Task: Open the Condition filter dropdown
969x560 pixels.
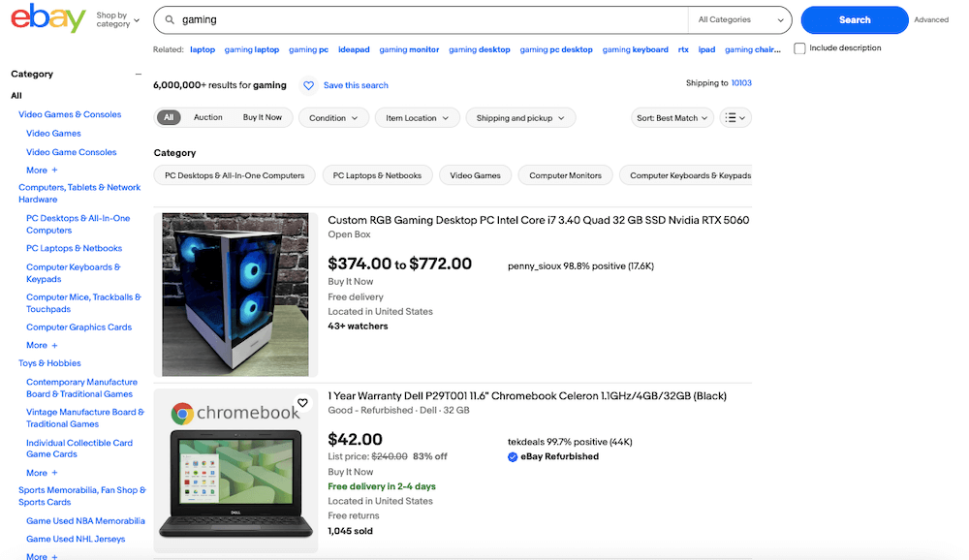Action: tap(333, 117)
